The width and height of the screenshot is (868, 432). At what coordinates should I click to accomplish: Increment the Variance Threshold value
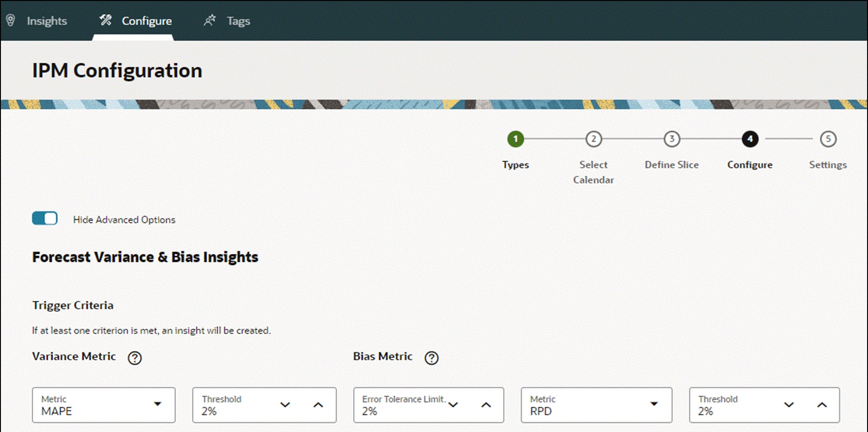pos(318,405)
